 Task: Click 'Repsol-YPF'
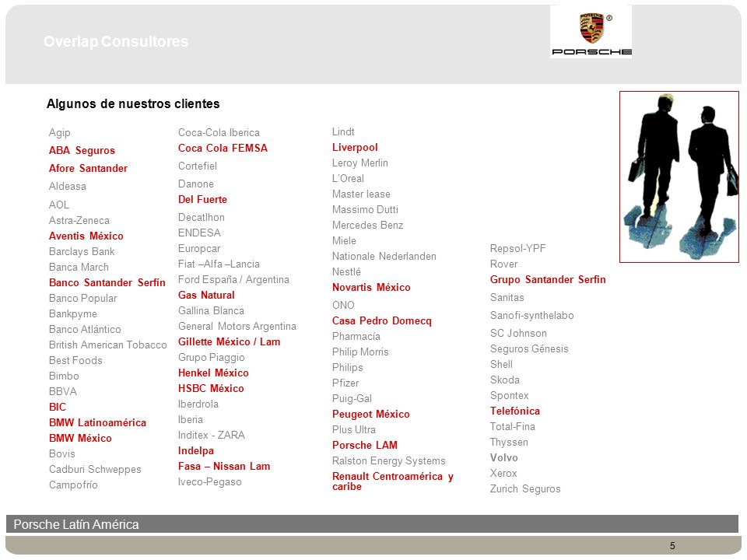(x=518, y=249)
